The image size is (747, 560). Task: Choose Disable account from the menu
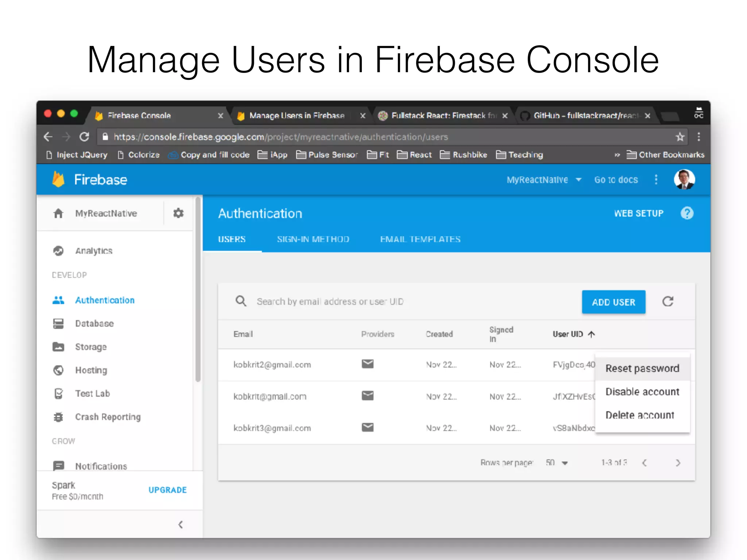[642, 392]
